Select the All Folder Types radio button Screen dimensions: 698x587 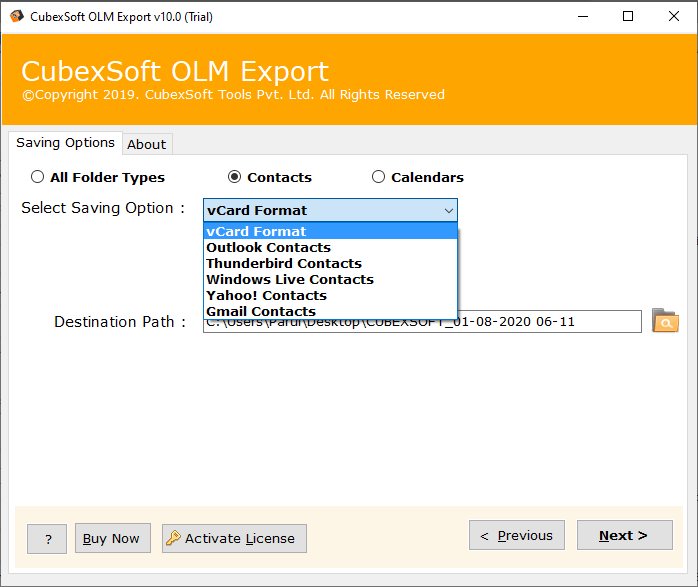37,177
